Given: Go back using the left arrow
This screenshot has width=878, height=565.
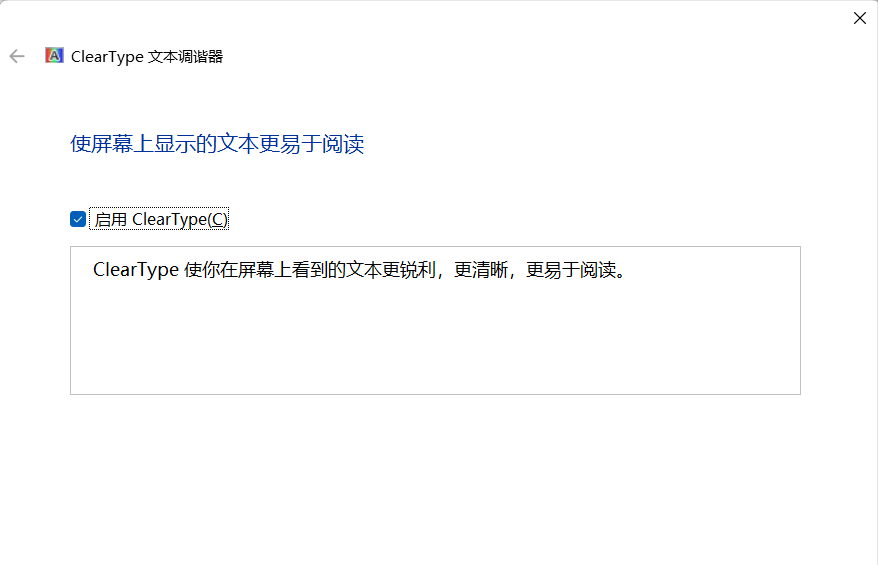Looking at the screenshot, I should [17, 56].
